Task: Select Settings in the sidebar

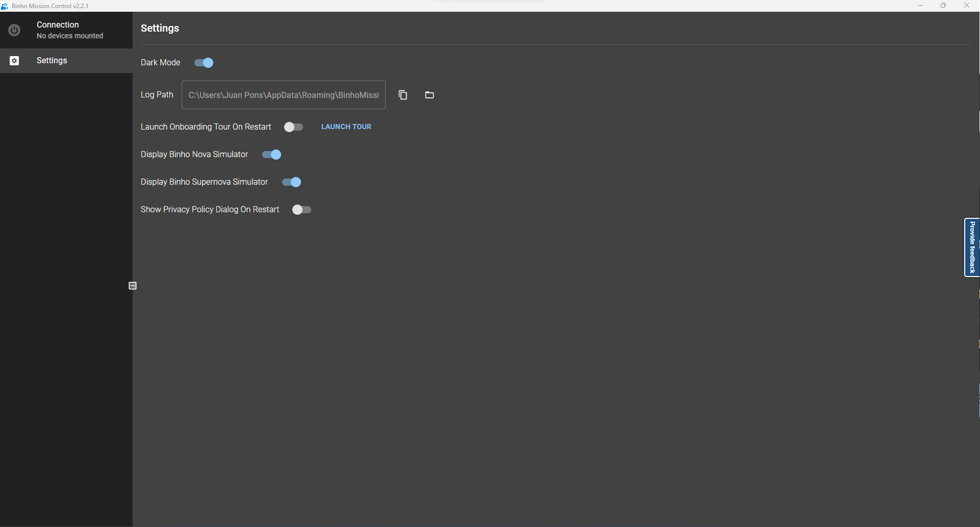Action: click(66, 61)
